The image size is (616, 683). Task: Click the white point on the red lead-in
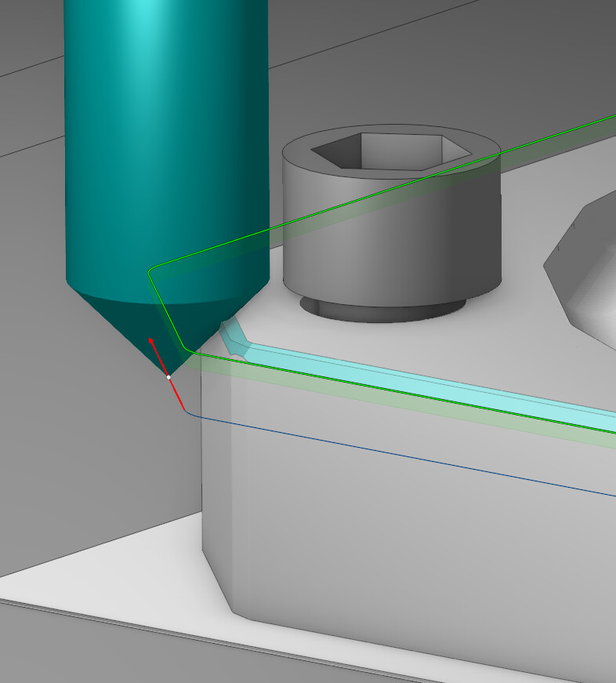tap(168, 377)
